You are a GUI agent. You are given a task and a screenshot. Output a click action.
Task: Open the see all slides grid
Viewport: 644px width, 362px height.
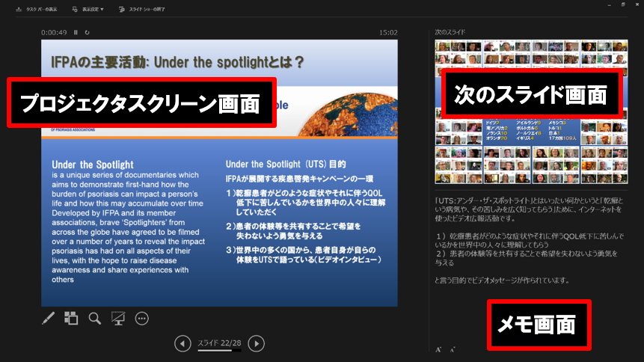[x=71, y=319]
